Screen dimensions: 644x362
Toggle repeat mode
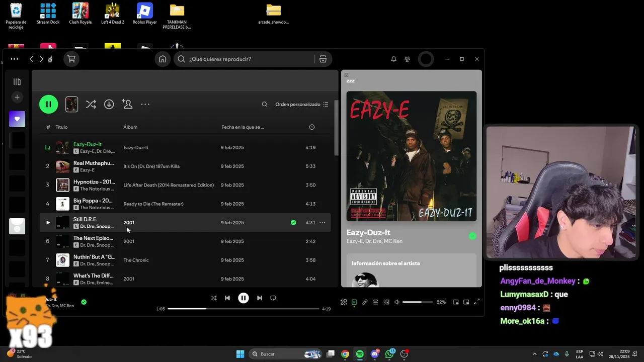[x=273, y=298]
